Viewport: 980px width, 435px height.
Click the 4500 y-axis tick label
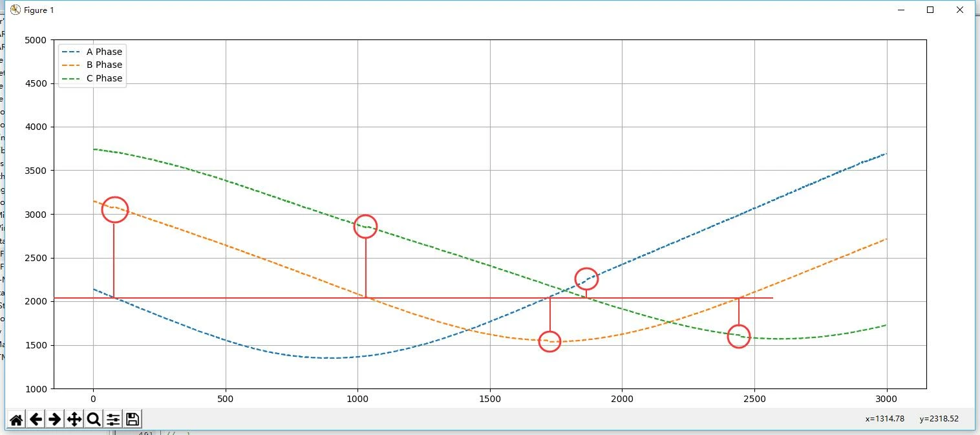[36, 83]
